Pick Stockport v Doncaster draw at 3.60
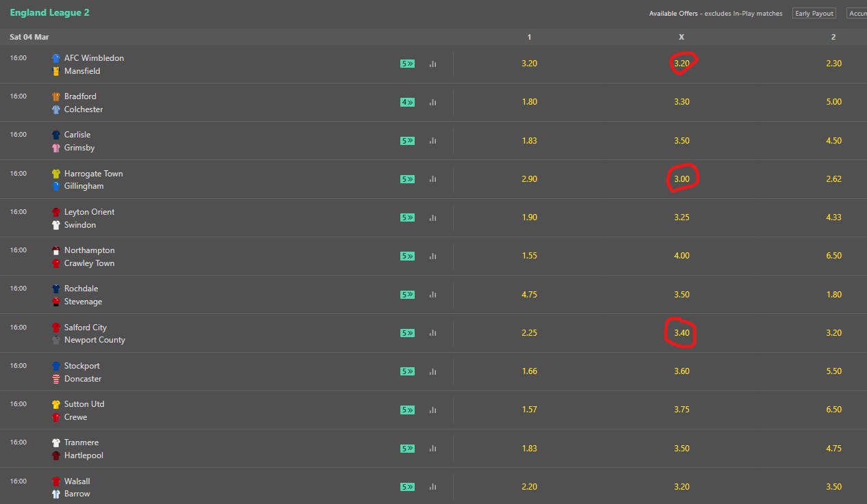This screenshot has width=867, height=504. (x=682, y=371)
